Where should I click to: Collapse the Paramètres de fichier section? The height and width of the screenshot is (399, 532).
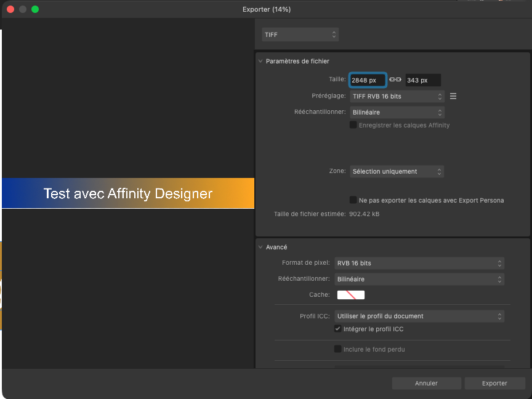tap(260, 61)
